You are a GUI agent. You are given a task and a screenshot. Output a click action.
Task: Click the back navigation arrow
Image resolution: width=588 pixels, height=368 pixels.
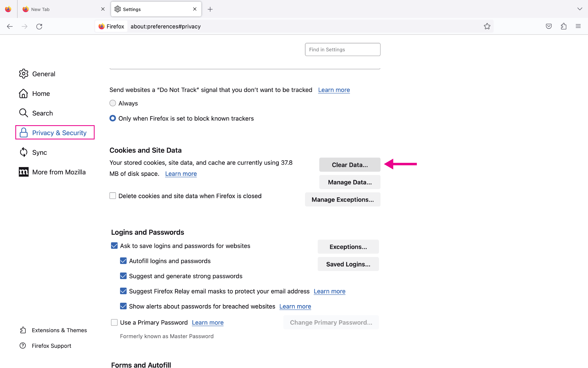point(10,26)
